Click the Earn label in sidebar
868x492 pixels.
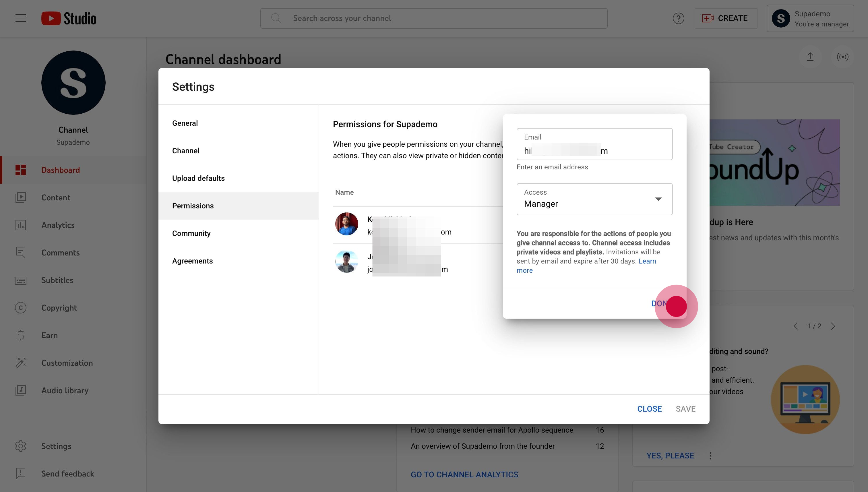(49, 335)
